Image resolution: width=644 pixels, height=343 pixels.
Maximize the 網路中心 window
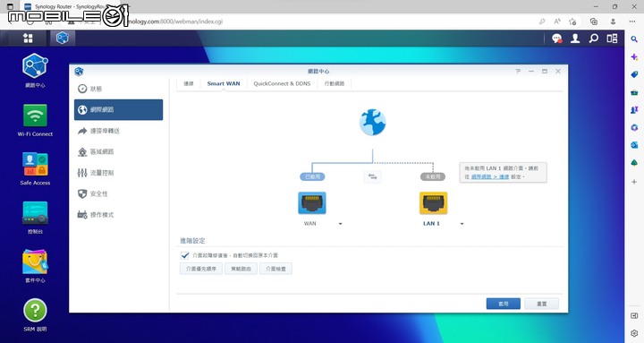click(544, 71)
